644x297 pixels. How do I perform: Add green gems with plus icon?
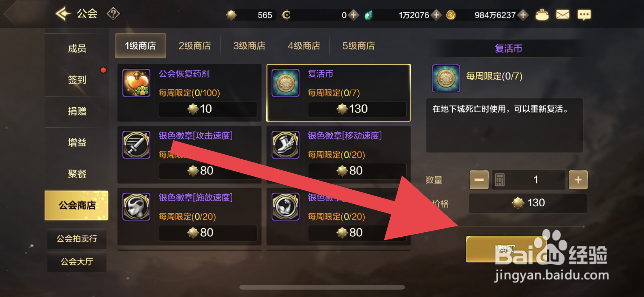(436, 15)
